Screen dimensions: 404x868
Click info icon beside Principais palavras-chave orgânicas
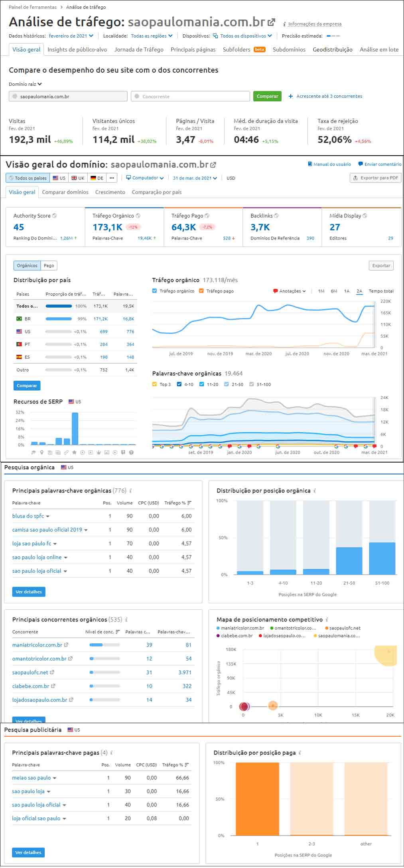pyautogui.click(x=130, y=491)
